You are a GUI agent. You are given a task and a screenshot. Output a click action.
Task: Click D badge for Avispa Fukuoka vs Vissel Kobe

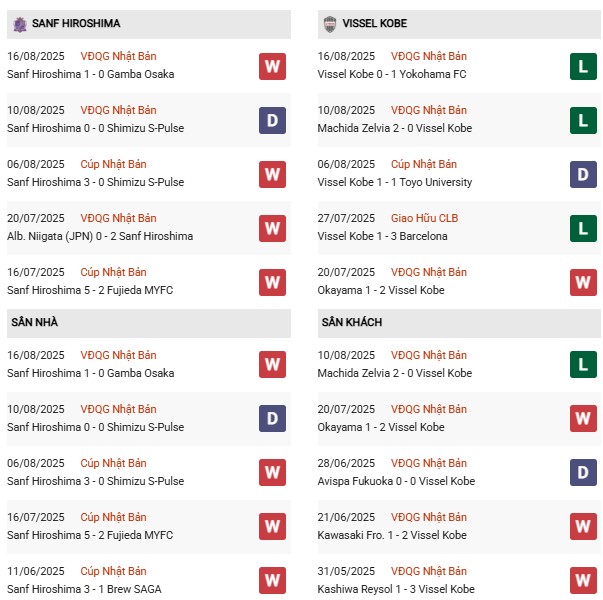pyautogui.click(x=584, y=473)
